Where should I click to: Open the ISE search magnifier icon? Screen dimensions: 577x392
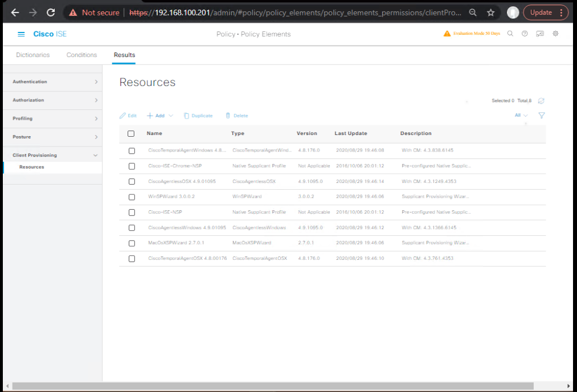510,34
